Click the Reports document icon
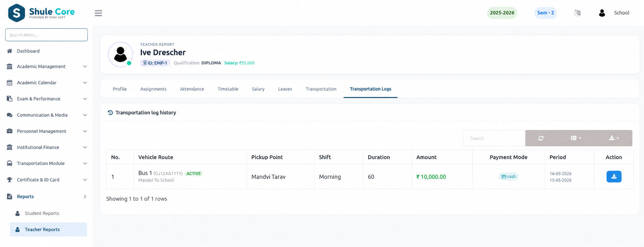Image resolution: width=644 pixels, height=247 pixels. pos(10,196)
